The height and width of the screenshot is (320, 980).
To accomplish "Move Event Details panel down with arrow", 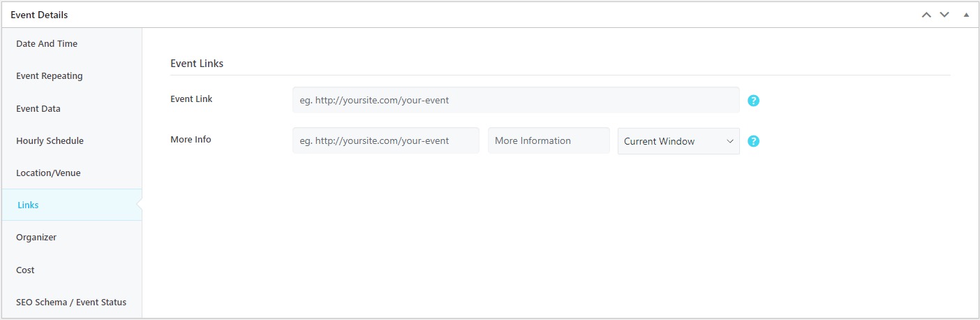I will (x=944, y=15).
